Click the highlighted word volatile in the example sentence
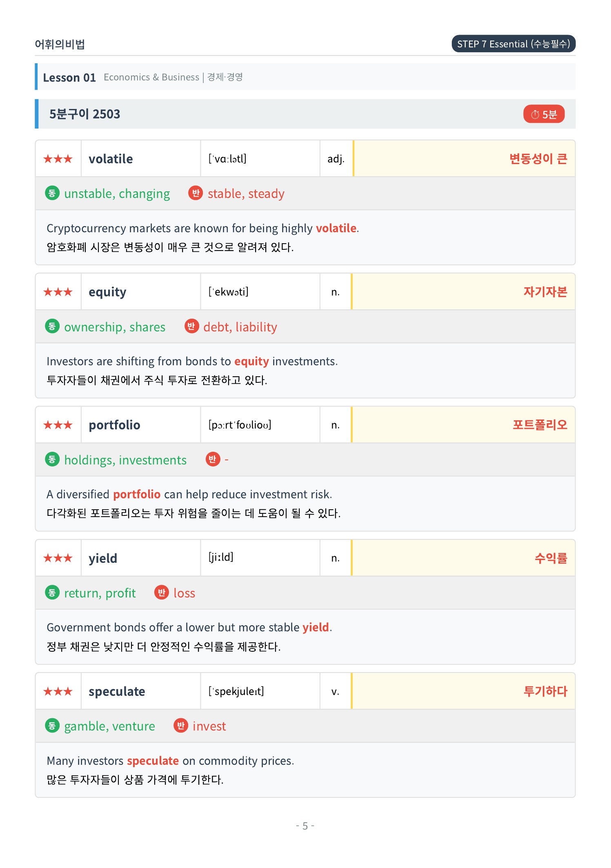This screenshot has height=868, width=611. 336,228
